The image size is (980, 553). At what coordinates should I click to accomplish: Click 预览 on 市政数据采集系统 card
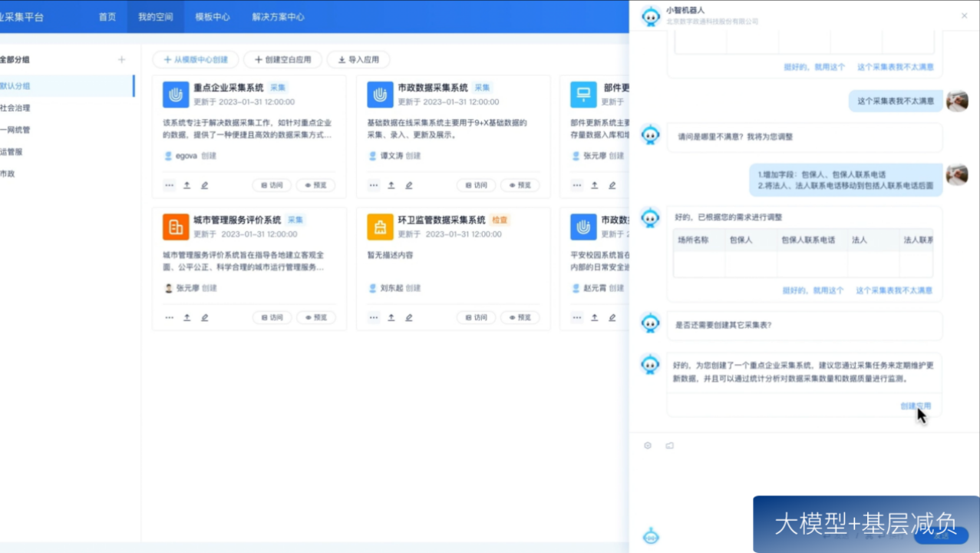point(520,185)
